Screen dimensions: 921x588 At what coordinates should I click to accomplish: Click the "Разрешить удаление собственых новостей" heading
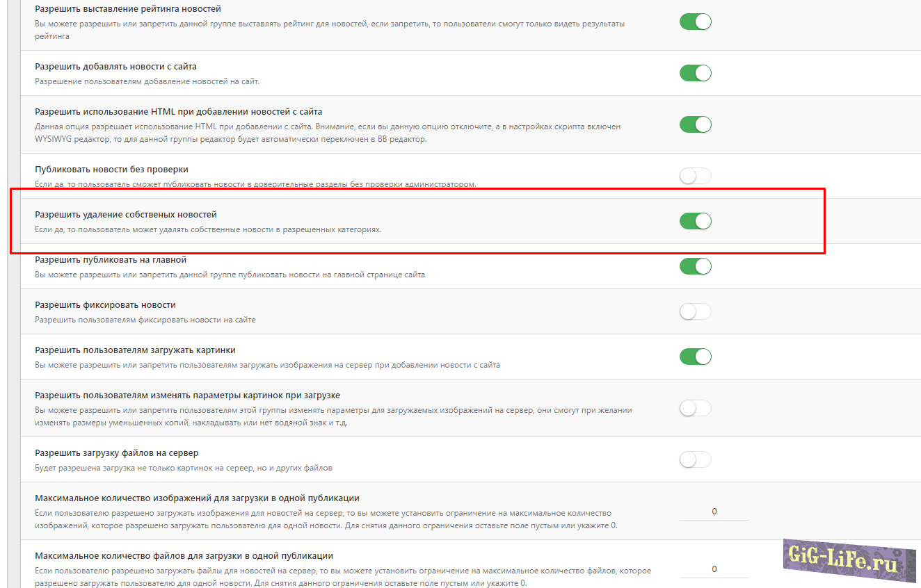coord(126,215)
